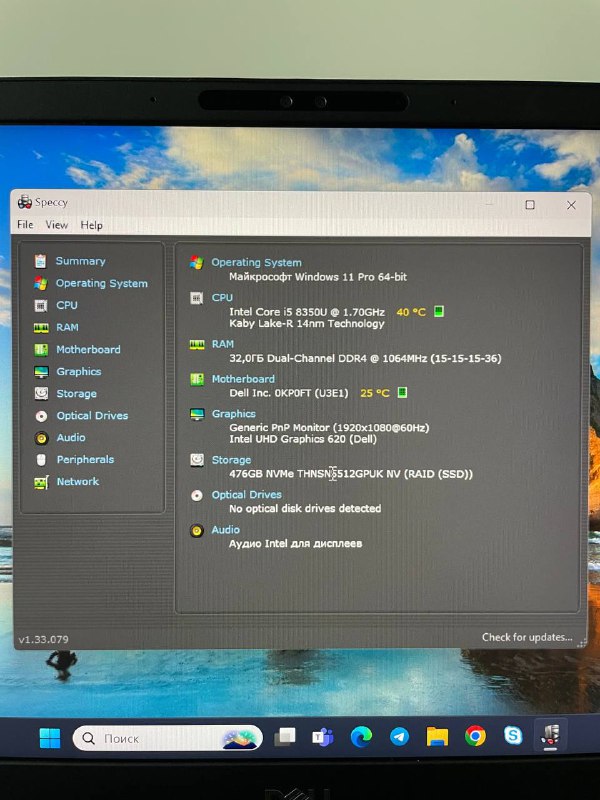Click the motherboard temperature 25 °C value
Screen dimensions: 600x800
click(x=374, y=393)
